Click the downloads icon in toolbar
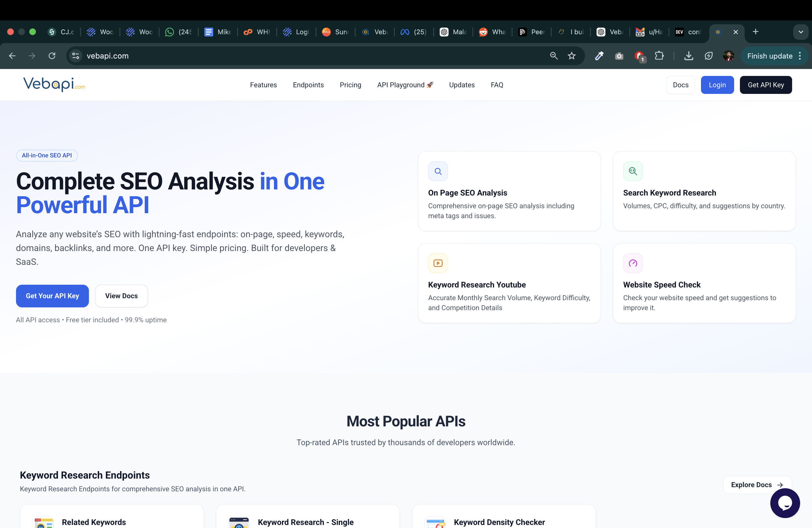 point(689,56)
